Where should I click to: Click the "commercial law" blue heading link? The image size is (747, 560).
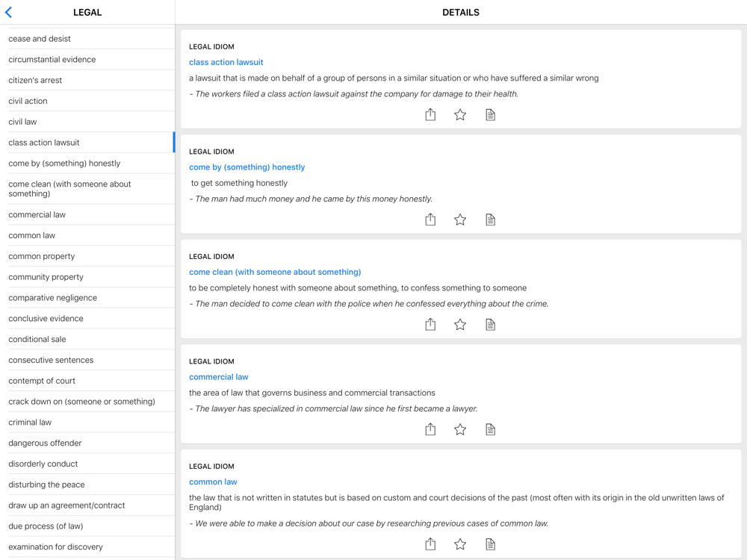218,377
